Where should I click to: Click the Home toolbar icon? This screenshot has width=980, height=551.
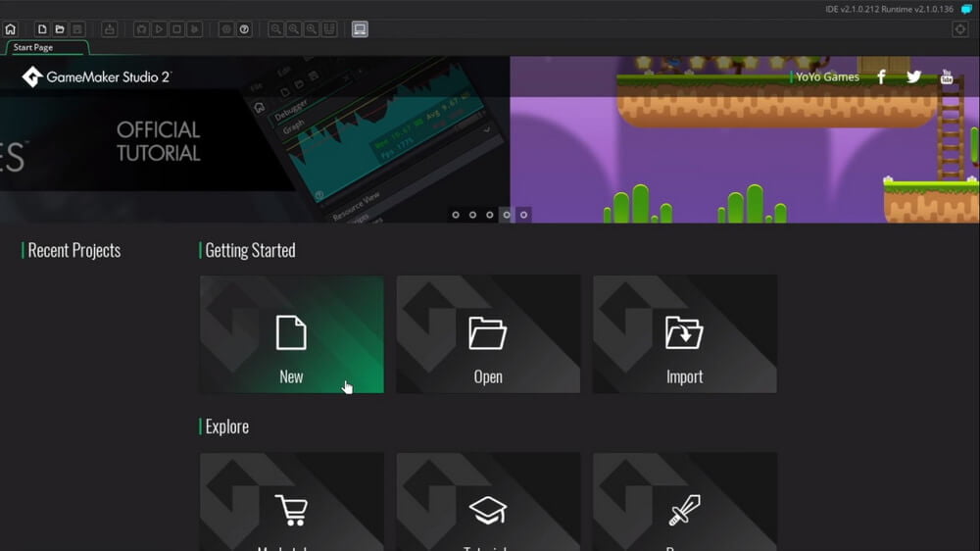pyautogui.click(x=11, y=29)
